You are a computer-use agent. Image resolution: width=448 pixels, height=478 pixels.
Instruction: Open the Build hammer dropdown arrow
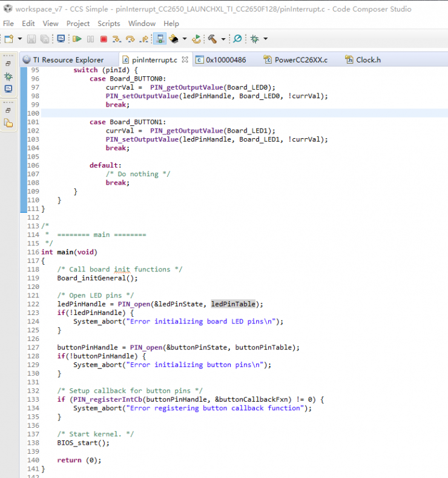tap(223, 39)
